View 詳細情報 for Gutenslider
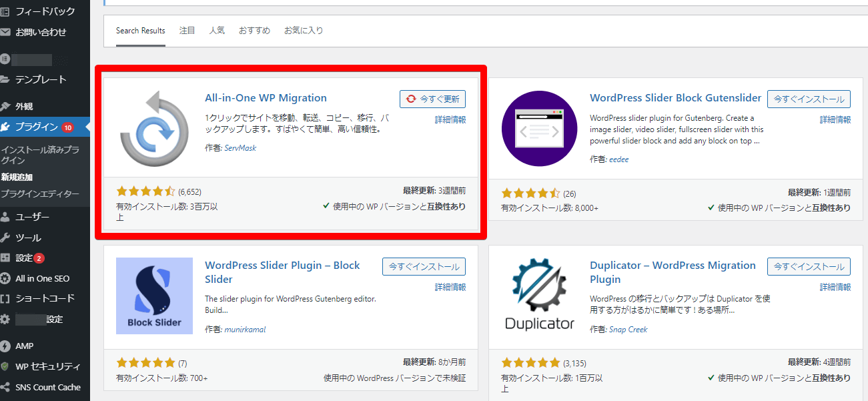Screen dimensions: 868x401 pyautogui.click(x=835, y=119)
